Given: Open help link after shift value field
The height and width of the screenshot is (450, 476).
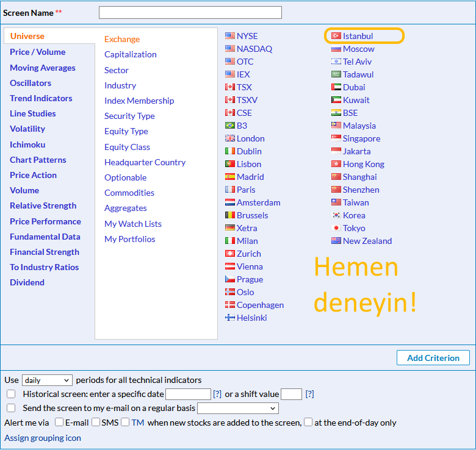Looking at the screenshot, I should [x=309, y=394].
